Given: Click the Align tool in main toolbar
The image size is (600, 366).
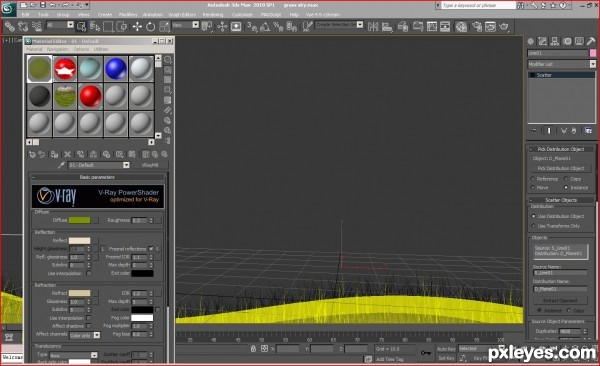Looking at the screenshot, I should [387, 26].
